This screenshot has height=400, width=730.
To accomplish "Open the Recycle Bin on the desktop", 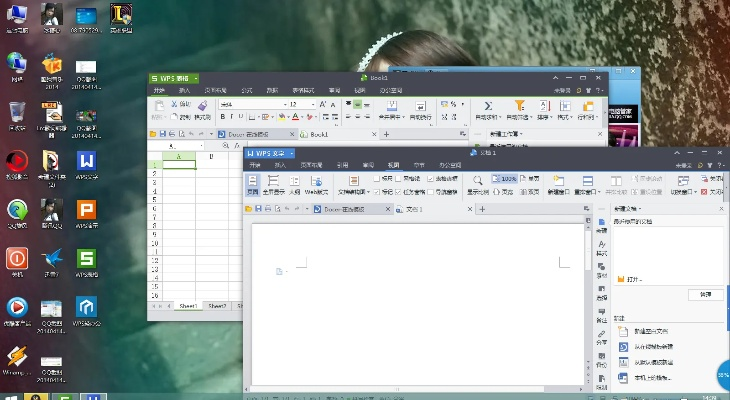I will click(x=17, y=116).
